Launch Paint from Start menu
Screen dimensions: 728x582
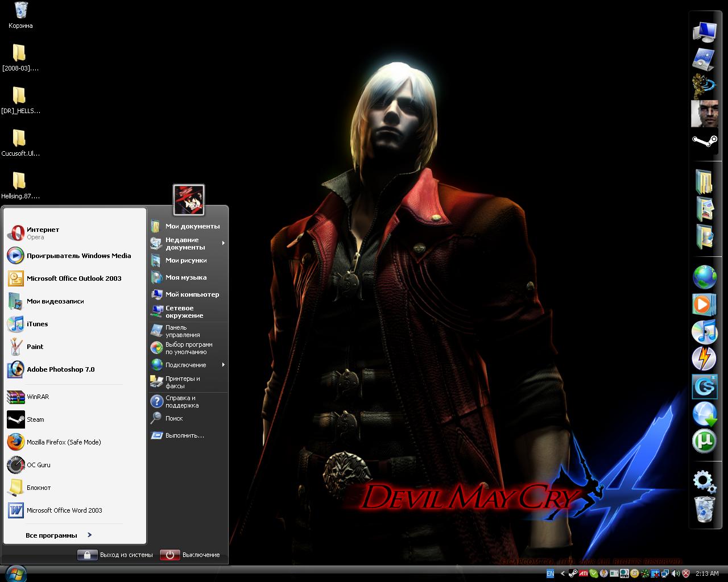(x=75, y=347)
